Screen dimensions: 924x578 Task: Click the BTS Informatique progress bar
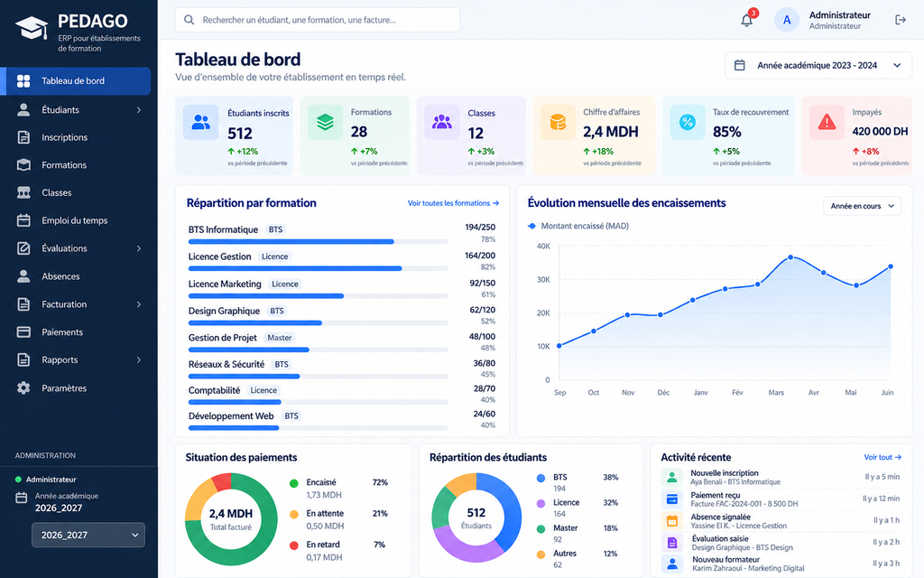click(319, 242)
